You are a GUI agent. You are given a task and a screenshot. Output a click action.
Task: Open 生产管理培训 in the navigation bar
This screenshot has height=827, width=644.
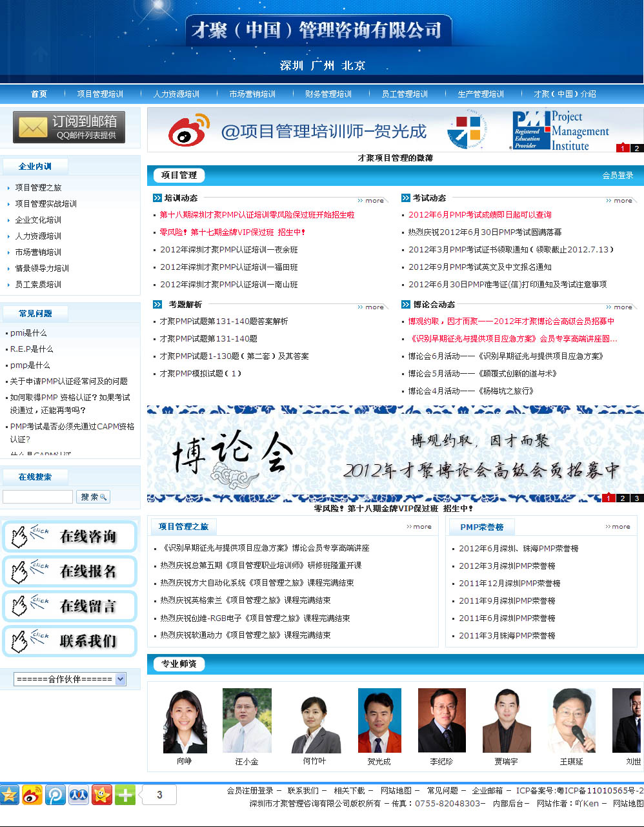[481, 94]
